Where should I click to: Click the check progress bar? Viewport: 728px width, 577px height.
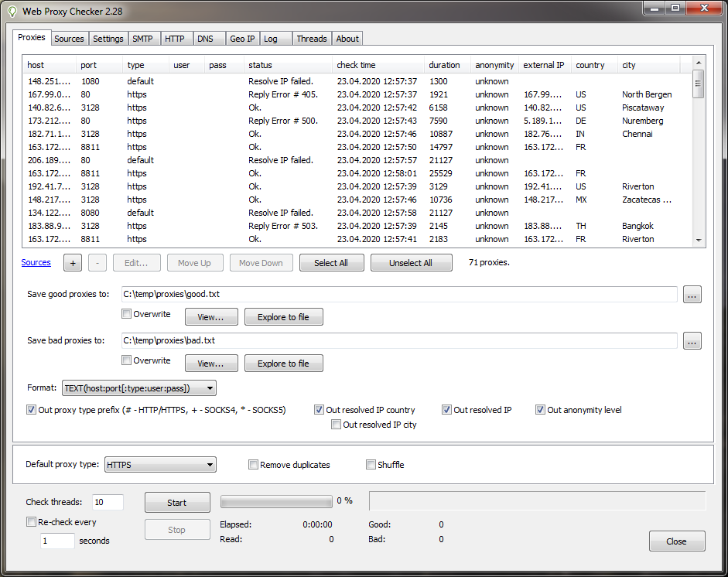tap(276, 501)
